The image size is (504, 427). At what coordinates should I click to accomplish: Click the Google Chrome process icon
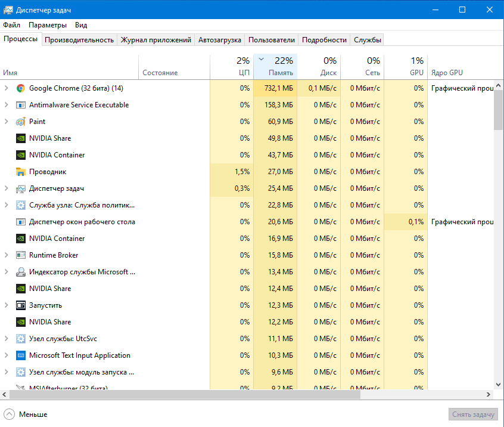point(21,88)
